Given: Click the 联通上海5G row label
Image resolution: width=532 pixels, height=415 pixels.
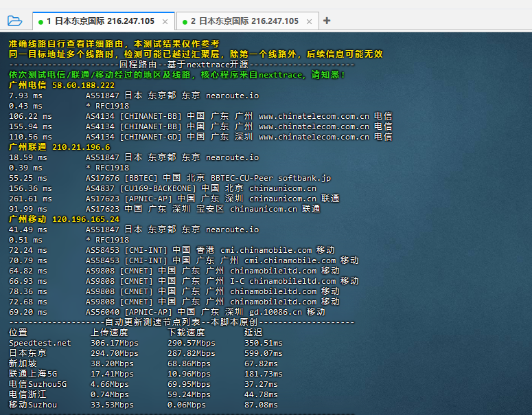Looking at the screenshot, I should (33, 374).
